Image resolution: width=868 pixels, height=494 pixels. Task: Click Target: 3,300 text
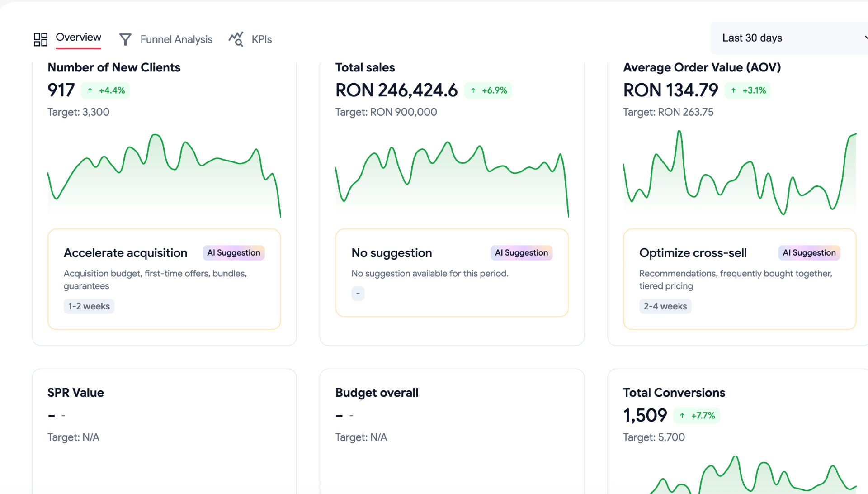pyautogui.click(x=78, y=112)
